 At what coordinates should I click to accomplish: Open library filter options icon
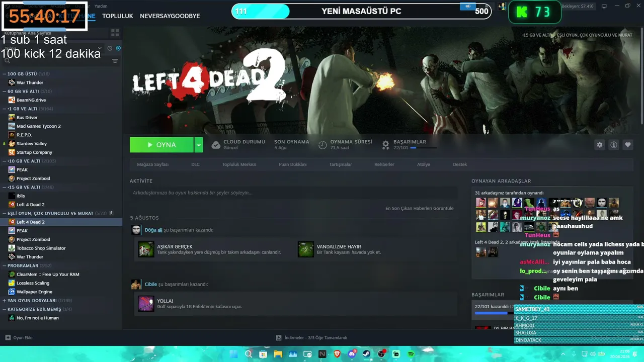(x=115, y=61)
